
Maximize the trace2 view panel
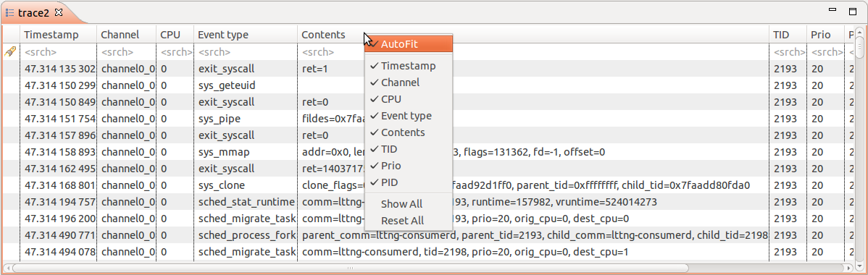853,11
